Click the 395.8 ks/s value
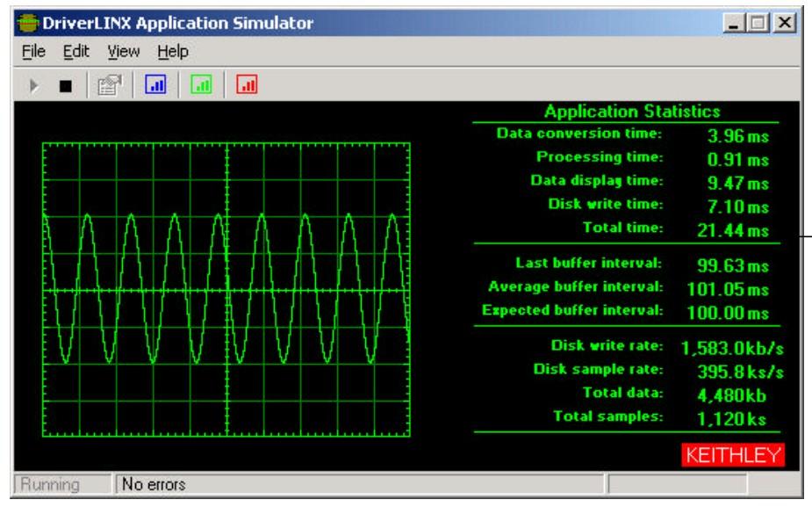The image size is (812, 507). click(741, 372)
